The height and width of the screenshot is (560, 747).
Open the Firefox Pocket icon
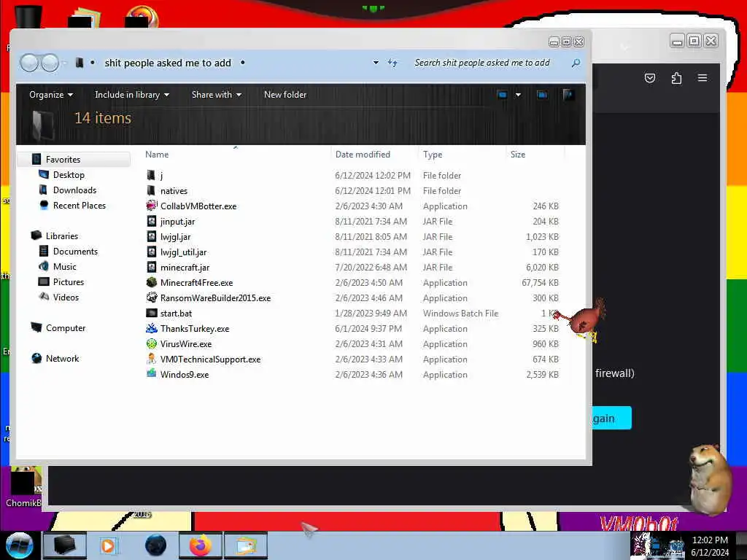pos(650,78)
